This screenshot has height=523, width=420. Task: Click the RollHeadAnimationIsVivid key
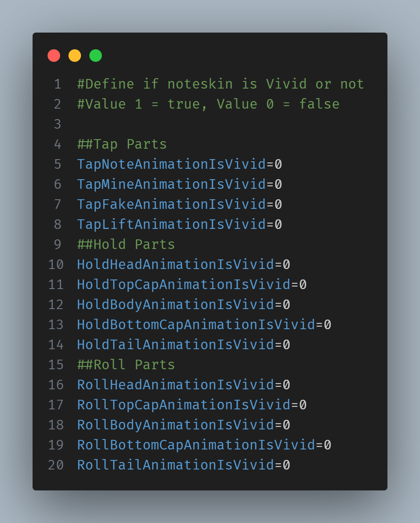click(175, 385)
